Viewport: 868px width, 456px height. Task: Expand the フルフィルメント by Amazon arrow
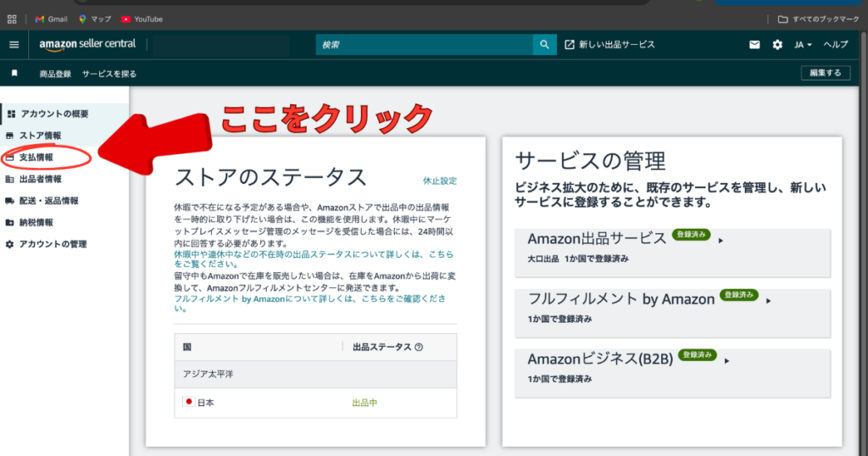click(768, 300)
